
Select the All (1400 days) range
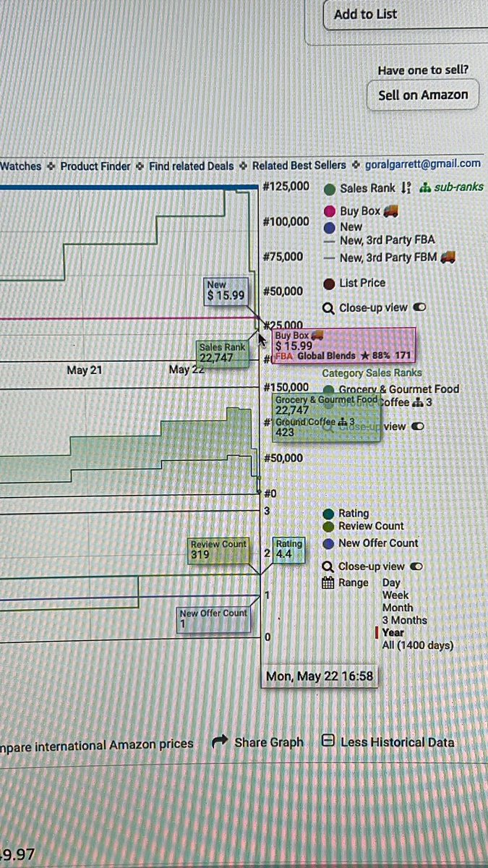coord(418,645)
